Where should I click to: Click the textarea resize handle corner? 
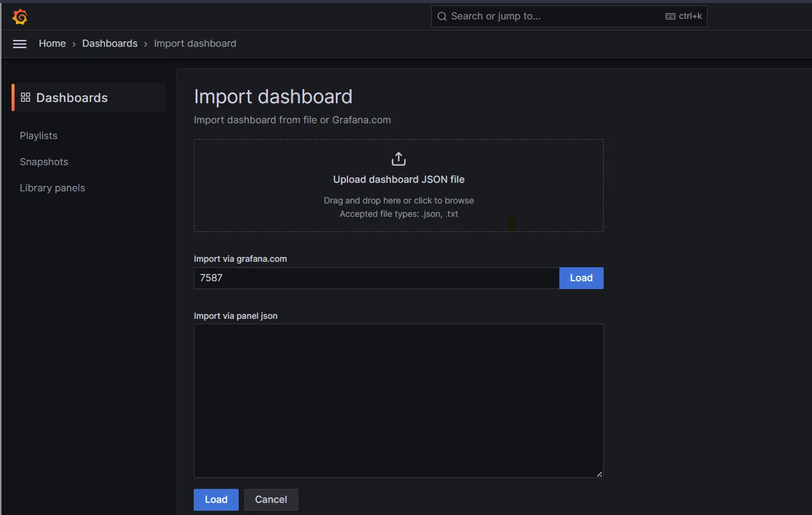[599, 474]
